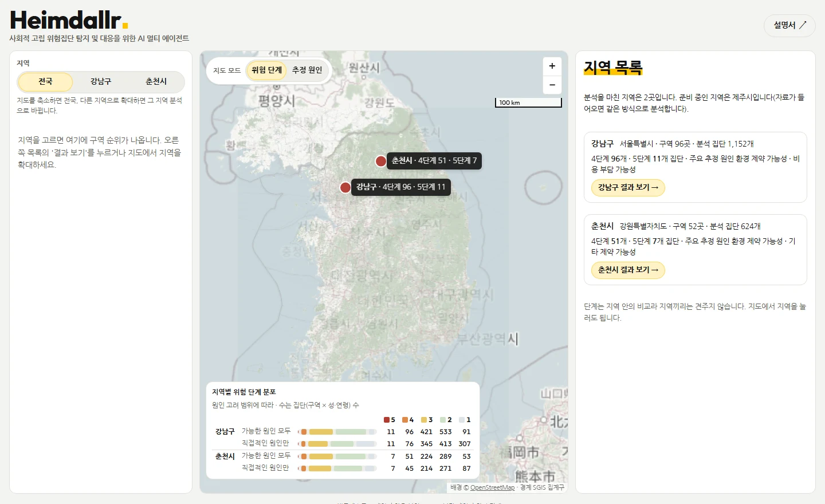Viewport: 825px width, 504px height.
Task: Click the level 5 red legend swatch
Action: 387,420
